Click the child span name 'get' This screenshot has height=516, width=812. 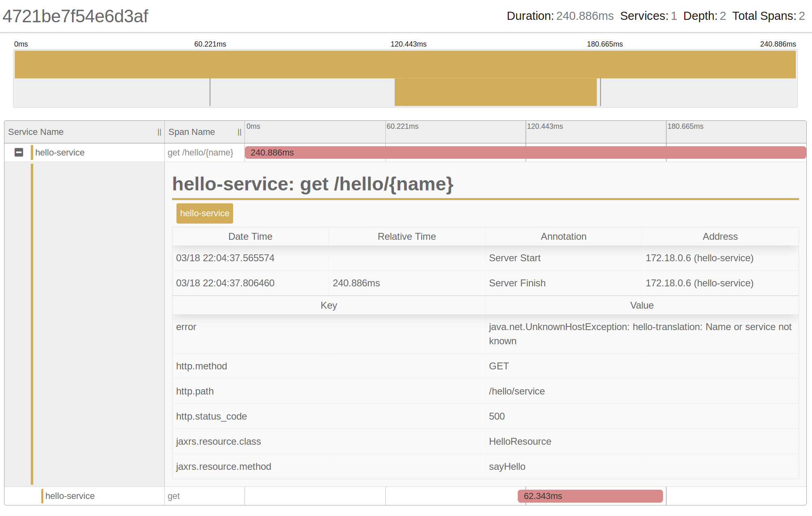point(174,496)
